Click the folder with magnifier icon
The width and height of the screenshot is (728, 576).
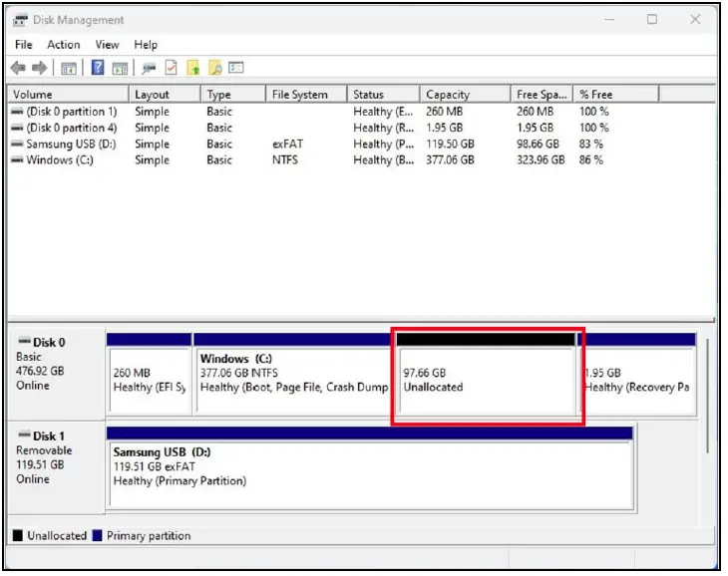[215, 68]
